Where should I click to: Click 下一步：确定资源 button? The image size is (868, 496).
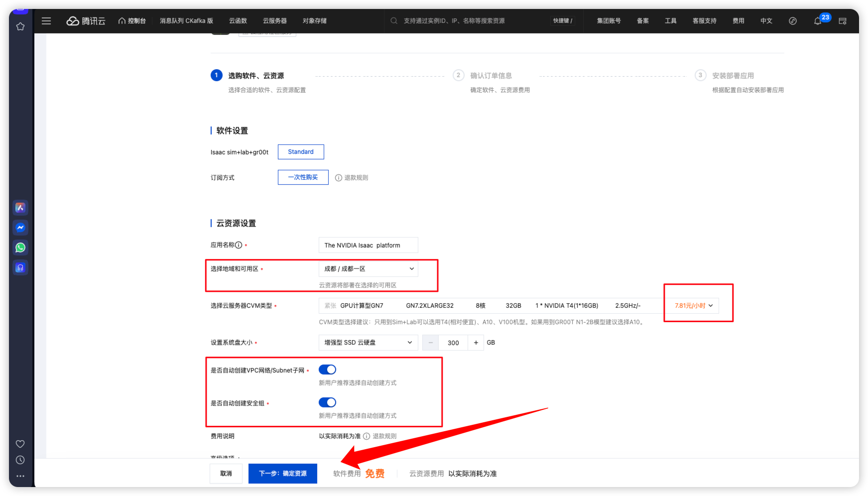coord(283,474)
